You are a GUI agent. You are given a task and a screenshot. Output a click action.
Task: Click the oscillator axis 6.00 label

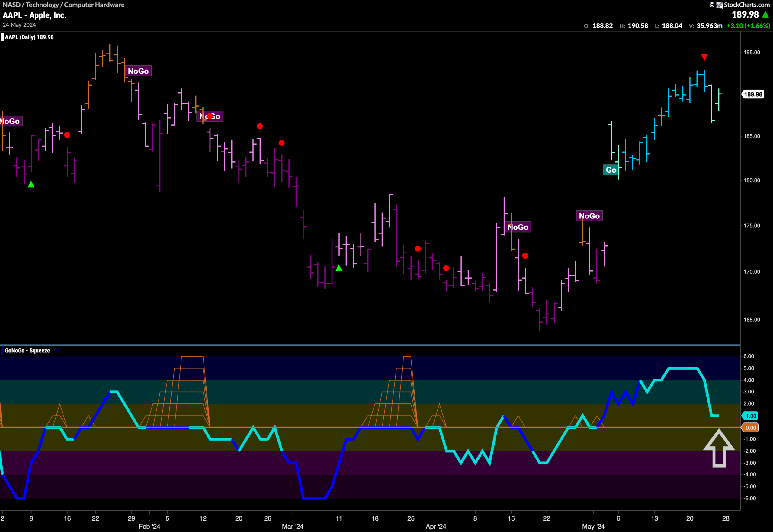(749, 356)
